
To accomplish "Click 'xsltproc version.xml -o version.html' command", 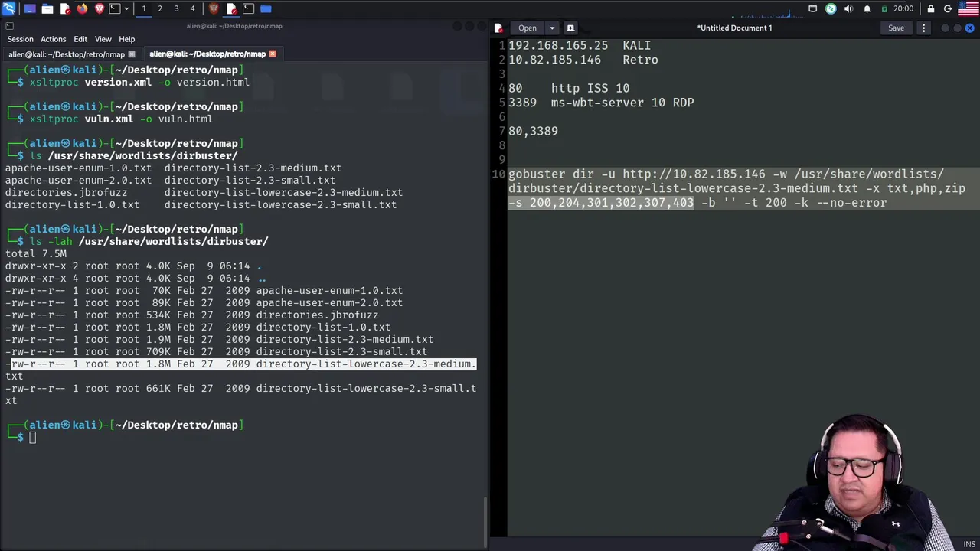I will click(x=139, y=82).
